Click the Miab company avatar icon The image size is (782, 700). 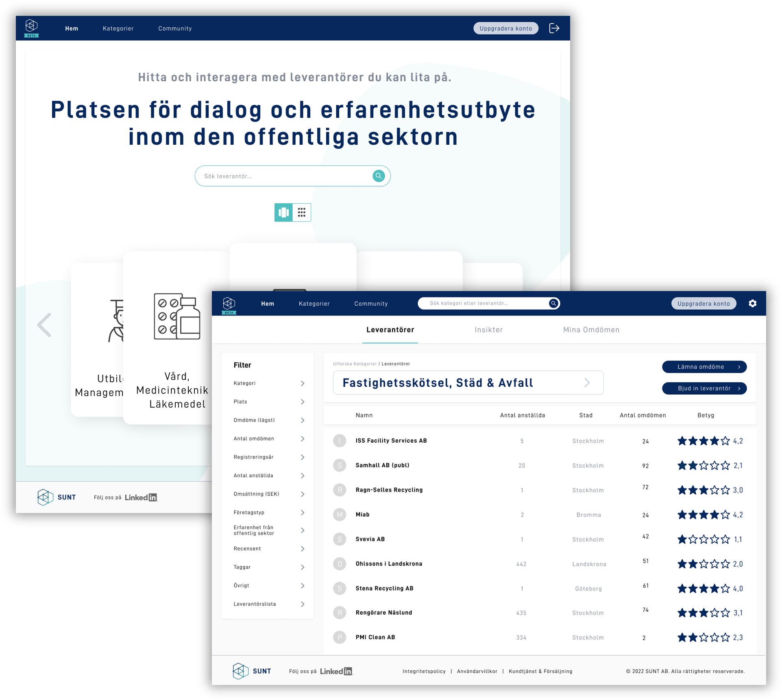pos(340,514)
